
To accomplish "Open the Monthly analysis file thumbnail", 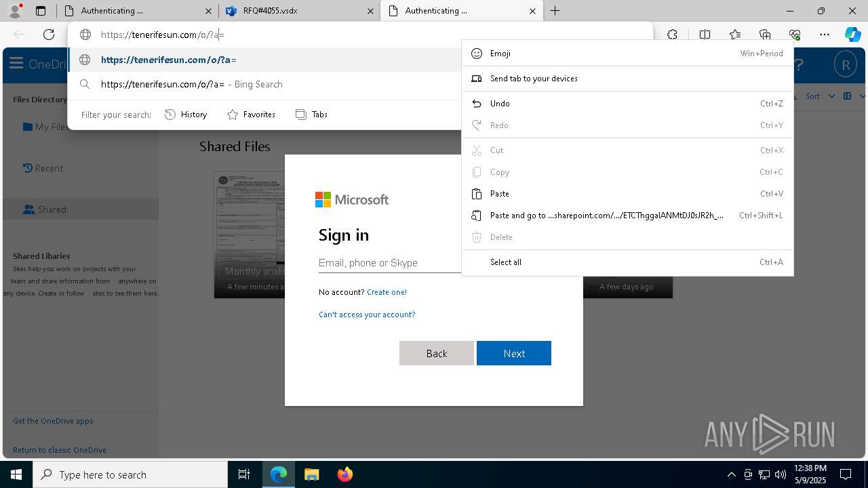I will [x=250, y=235].
